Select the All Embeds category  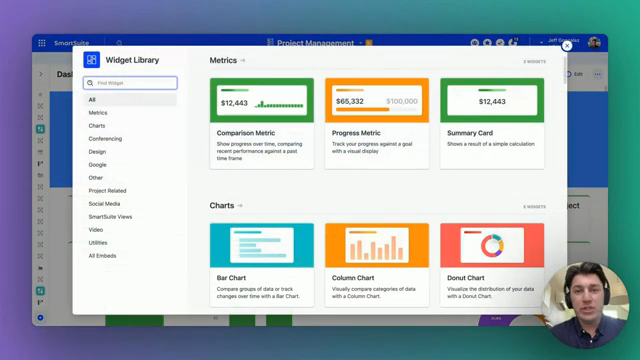point(102,256)
